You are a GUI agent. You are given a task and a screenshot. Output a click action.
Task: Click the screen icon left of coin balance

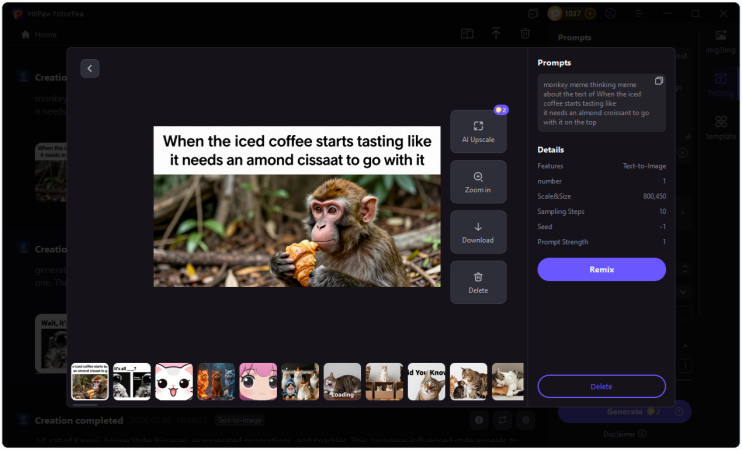coord(533,14)
